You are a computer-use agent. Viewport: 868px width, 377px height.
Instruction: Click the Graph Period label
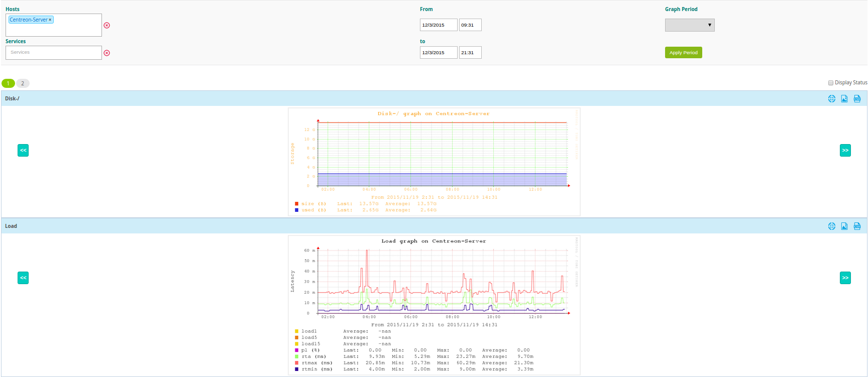[x=681, y=9]
